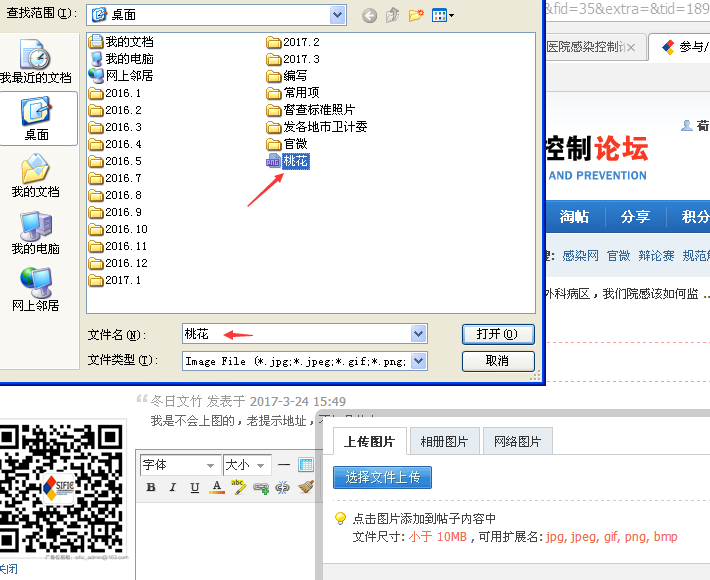This screenshot has width=710, height=580.
Task: Open the 常用项 folder
Action: 300,93
